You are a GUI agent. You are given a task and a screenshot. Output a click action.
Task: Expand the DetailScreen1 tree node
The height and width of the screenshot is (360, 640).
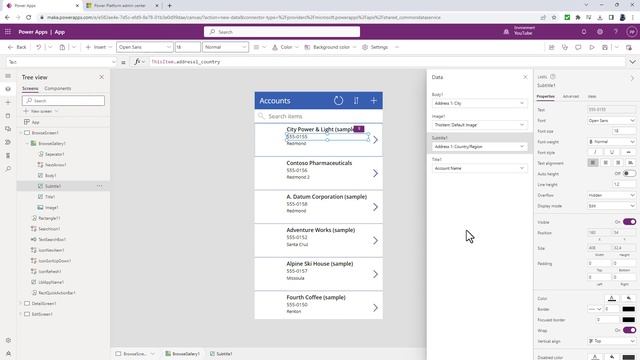click(20, 304)
